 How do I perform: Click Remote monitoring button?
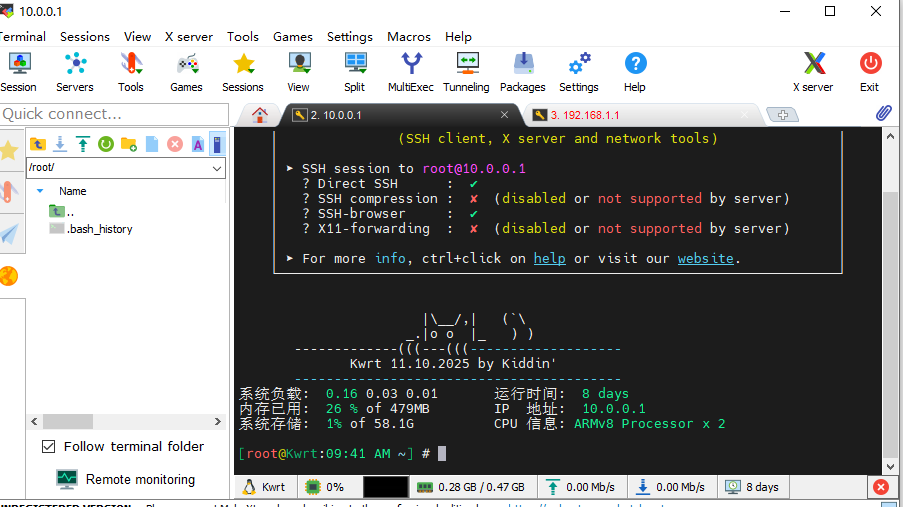(x=126, y=479)
